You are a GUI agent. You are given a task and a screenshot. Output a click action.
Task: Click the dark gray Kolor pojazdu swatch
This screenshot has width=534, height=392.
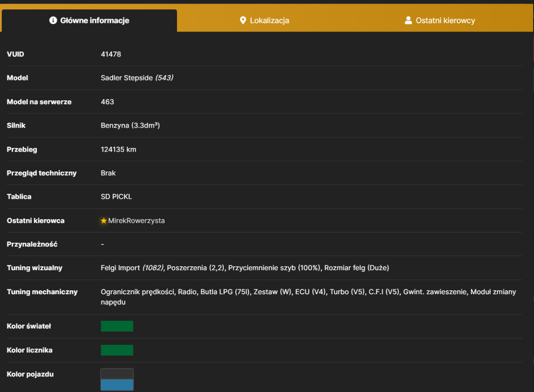coord(117,374)
